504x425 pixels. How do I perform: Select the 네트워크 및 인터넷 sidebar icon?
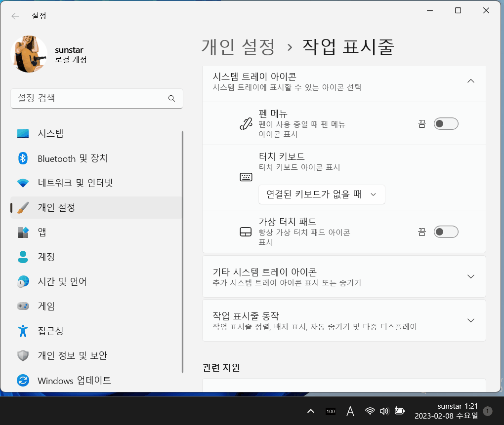23,183
